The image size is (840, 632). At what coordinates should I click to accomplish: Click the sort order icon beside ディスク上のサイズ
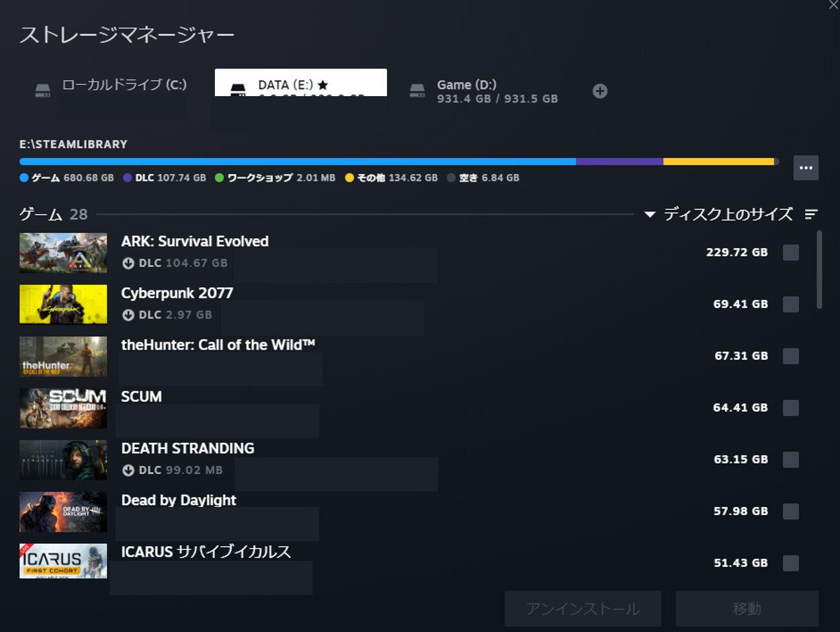coord(811,214)
